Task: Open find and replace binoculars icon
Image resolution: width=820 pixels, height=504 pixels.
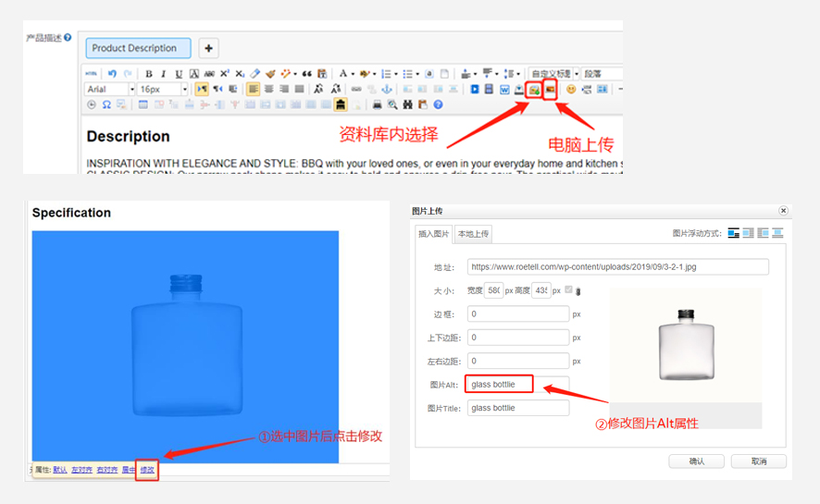Action: 408,105
